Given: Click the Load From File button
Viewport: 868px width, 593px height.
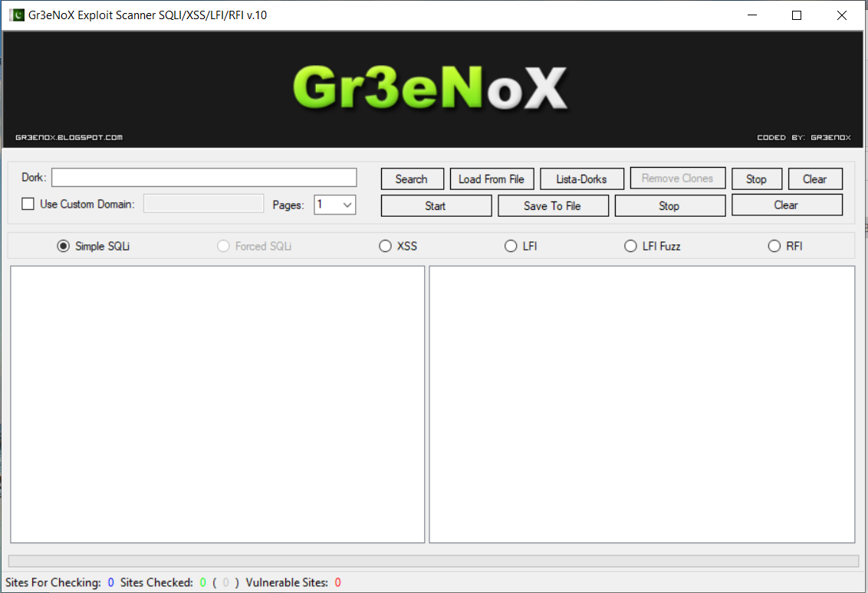Looking at the screenshot, I should click(491, 179).
